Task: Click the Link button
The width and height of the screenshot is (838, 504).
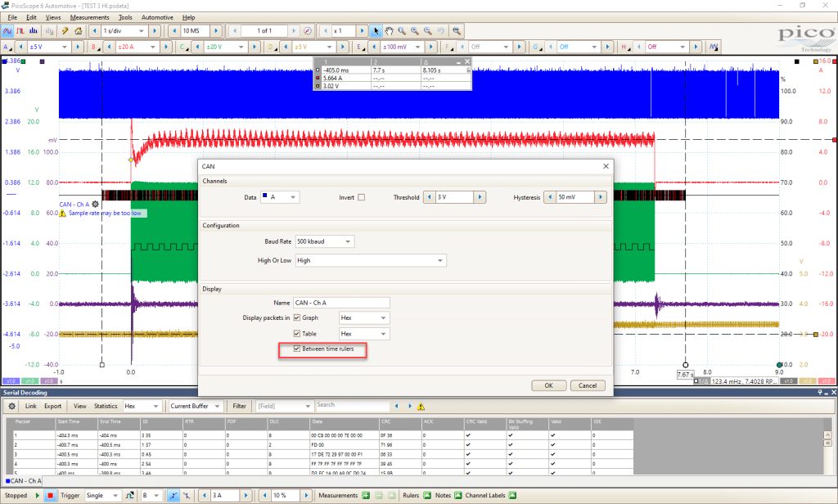Action: click(31, 406)
